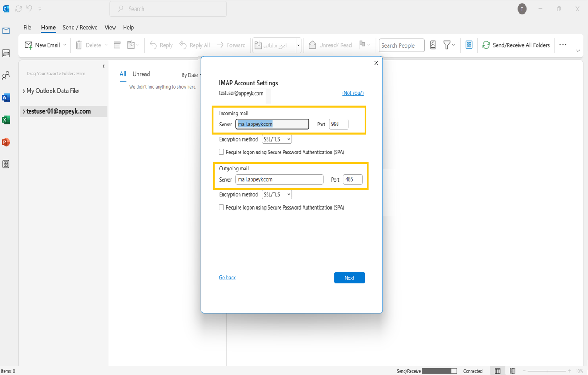Image resolution: width=588 pixels, height=375 pixels.
Task: Click the Send/Receive sync icon in the title bar
Action: coord(18,9)
